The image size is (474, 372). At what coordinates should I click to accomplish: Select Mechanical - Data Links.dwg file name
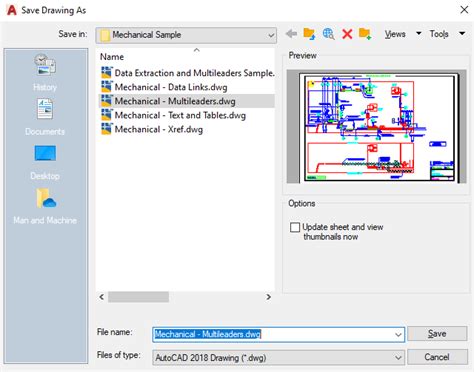(x=171, y=87)
